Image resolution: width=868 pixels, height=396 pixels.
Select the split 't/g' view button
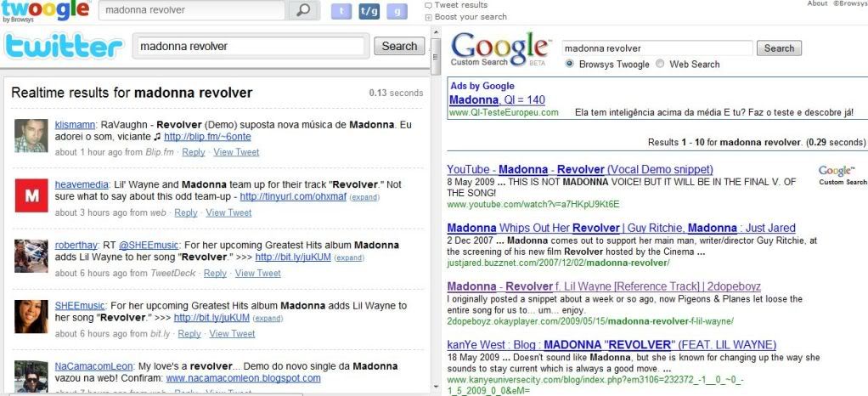pos(369,10)
